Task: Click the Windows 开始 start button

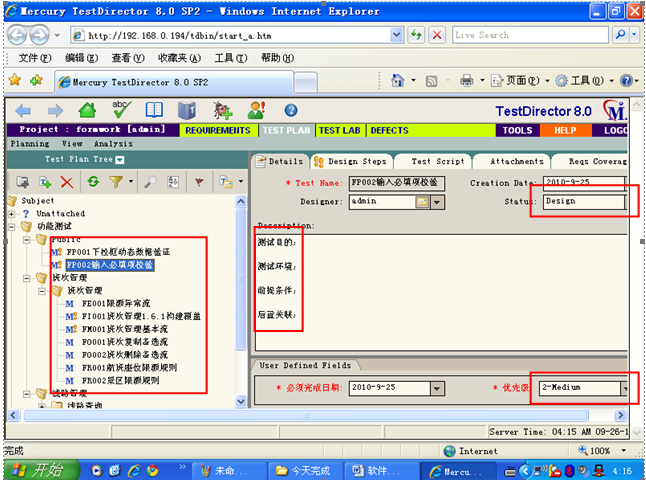Action: click(x=42, y=470)
